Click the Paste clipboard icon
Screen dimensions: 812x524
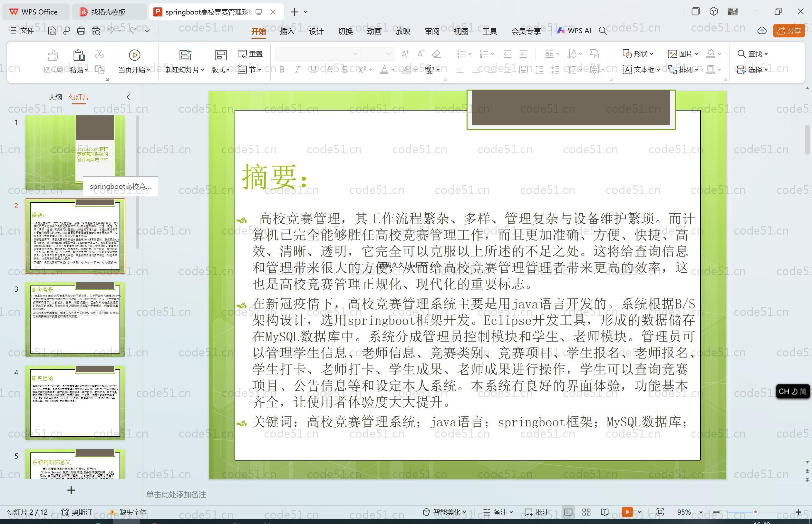[79, 55]
